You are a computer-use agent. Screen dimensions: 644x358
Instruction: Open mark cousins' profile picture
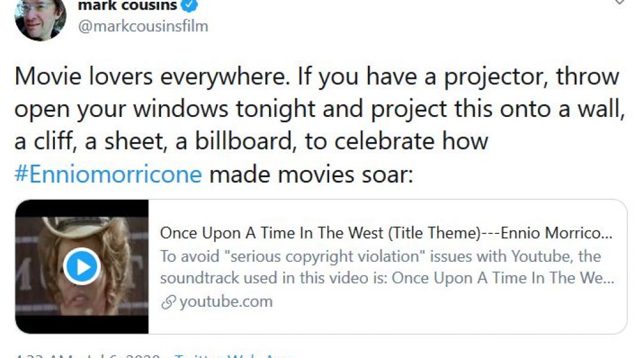(x=40, y=18)
